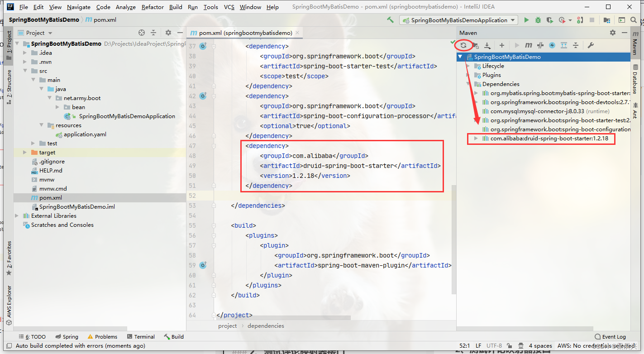Click Generate Sources and Update Folders icon

coord(475,45)
